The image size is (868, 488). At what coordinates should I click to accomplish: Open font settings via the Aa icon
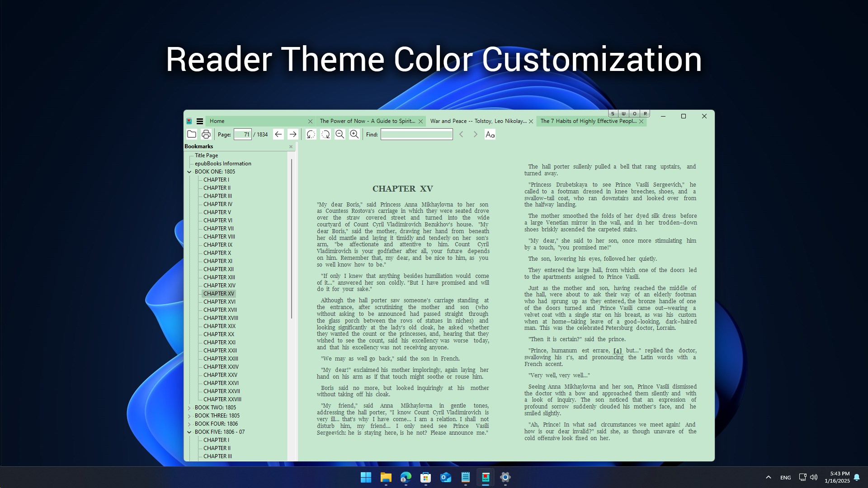(490, 134)
